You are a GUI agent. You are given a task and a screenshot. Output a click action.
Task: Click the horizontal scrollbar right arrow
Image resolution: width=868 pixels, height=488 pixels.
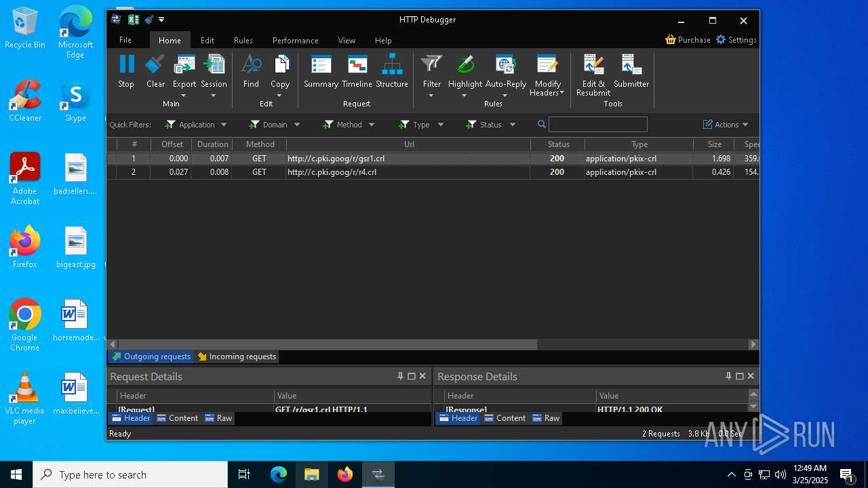coord(753,344)
